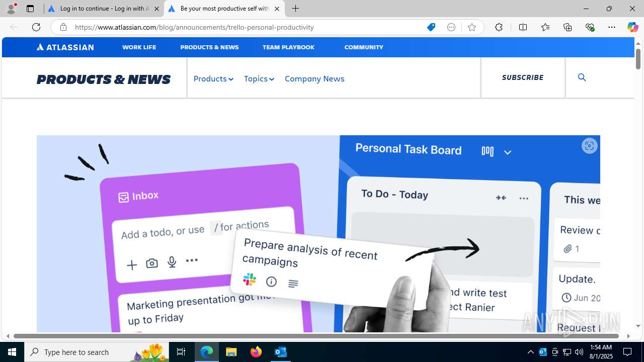Open Outlook from taskbar
644x362 pixels.
(280, 352)
